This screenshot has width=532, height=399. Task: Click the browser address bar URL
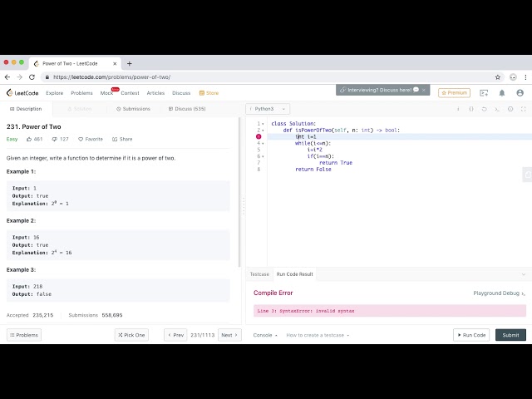[x=112, y=77]
